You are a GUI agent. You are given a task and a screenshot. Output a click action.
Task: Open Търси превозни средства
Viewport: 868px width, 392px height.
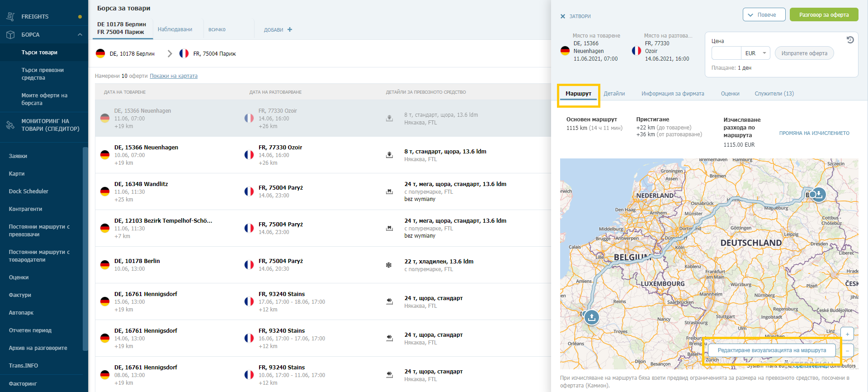click(x=44, y=74)
